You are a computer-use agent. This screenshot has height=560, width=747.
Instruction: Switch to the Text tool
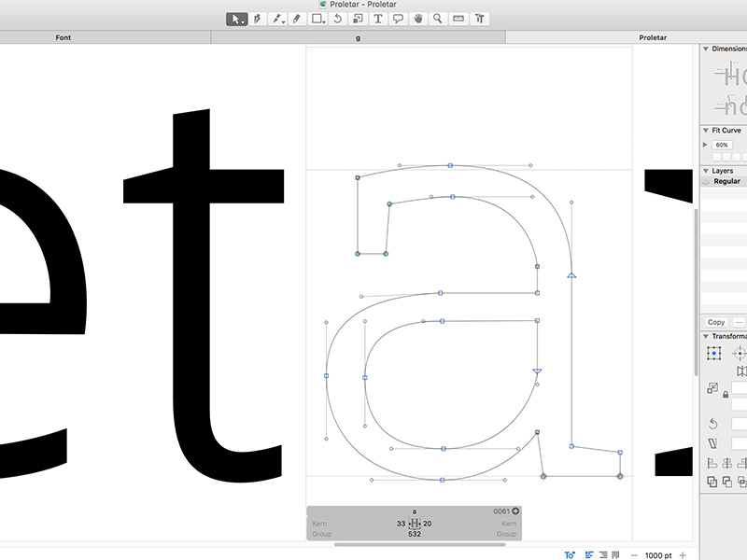379,17
